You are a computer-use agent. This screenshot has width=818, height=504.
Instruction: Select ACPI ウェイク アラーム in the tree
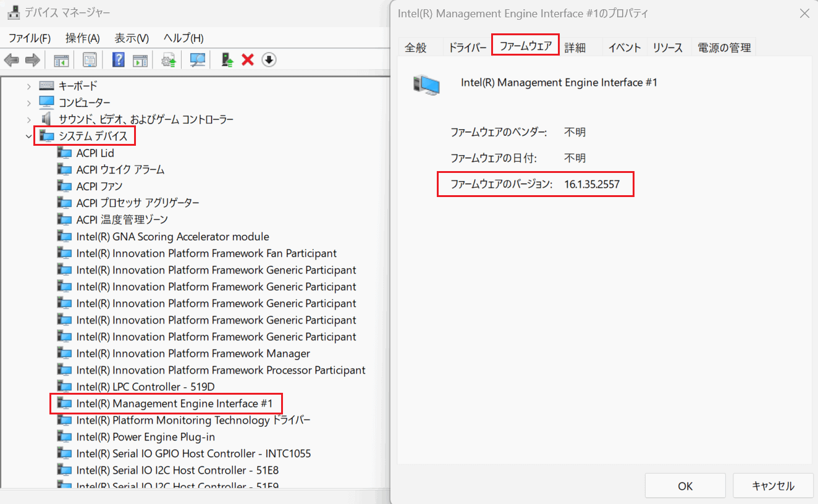(x=120, y=169)
